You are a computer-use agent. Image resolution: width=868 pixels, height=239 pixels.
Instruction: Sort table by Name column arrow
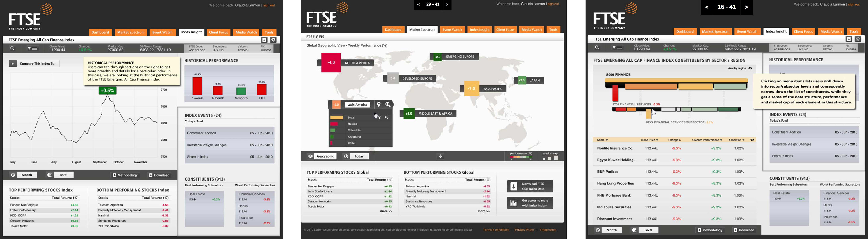point(607,140)
